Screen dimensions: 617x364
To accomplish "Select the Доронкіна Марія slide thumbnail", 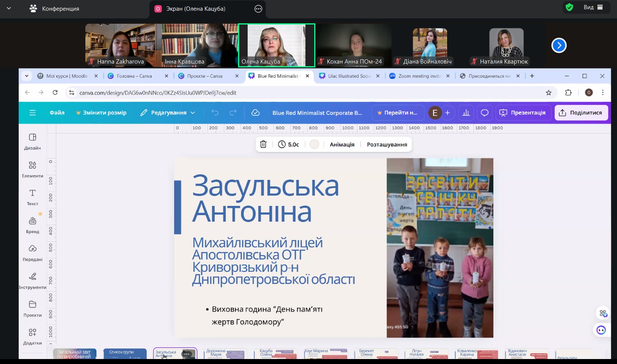I will coord(225,353).
